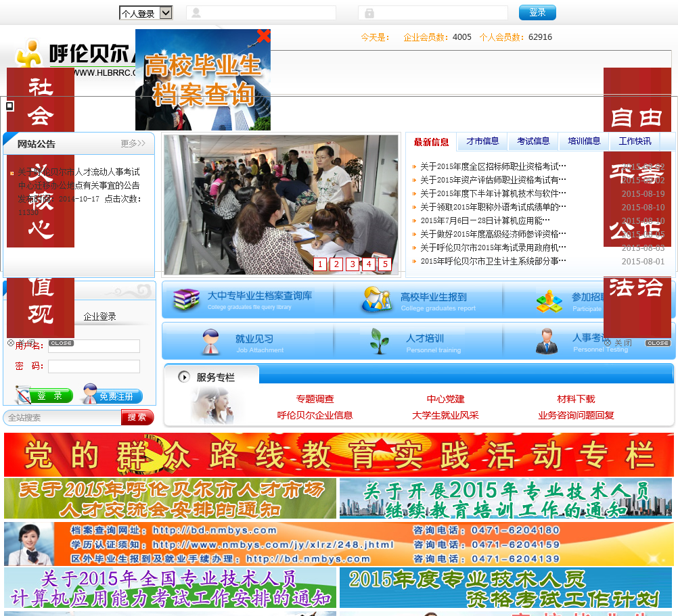The width and height of the screenshot is (678, 616).
Task: Open the 继续教育培训工作的通知 banner
Action: tap(506, 498)
